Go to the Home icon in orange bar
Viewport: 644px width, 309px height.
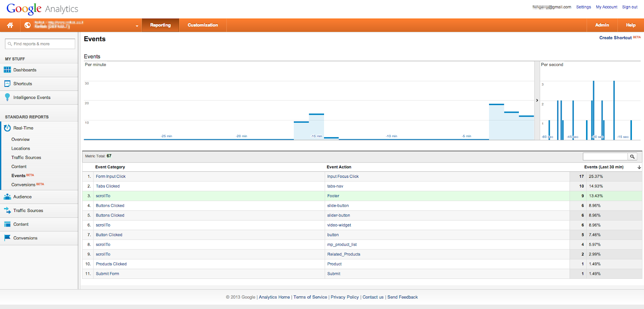tap(10, 25)
